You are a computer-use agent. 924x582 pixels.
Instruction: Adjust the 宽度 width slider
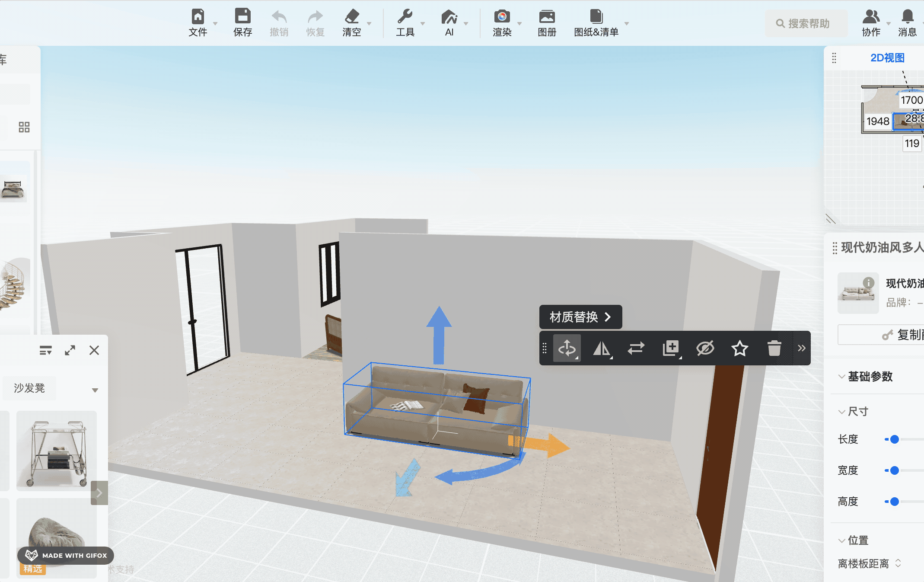[895, 470]
